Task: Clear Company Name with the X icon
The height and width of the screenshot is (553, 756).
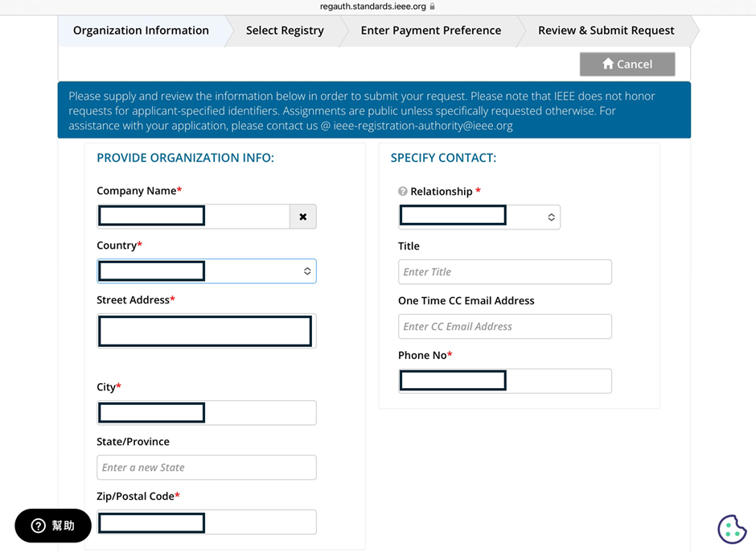Action: point(303,217)
